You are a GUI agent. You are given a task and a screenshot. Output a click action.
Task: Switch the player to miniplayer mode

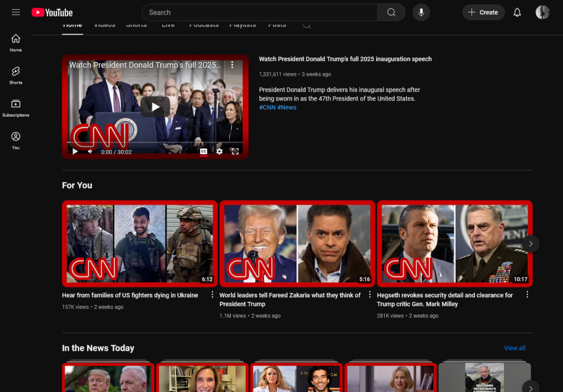click(235, 151)
